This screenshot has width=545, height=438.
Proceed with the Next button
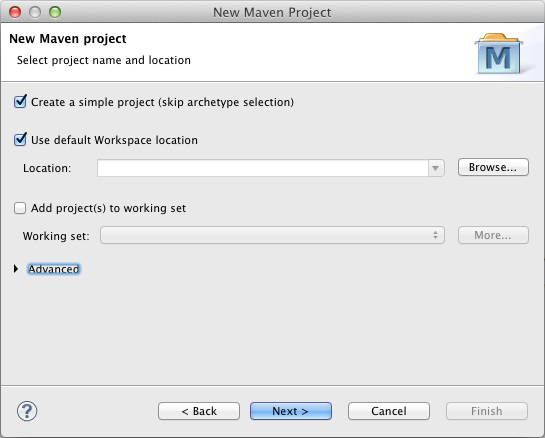291,411
